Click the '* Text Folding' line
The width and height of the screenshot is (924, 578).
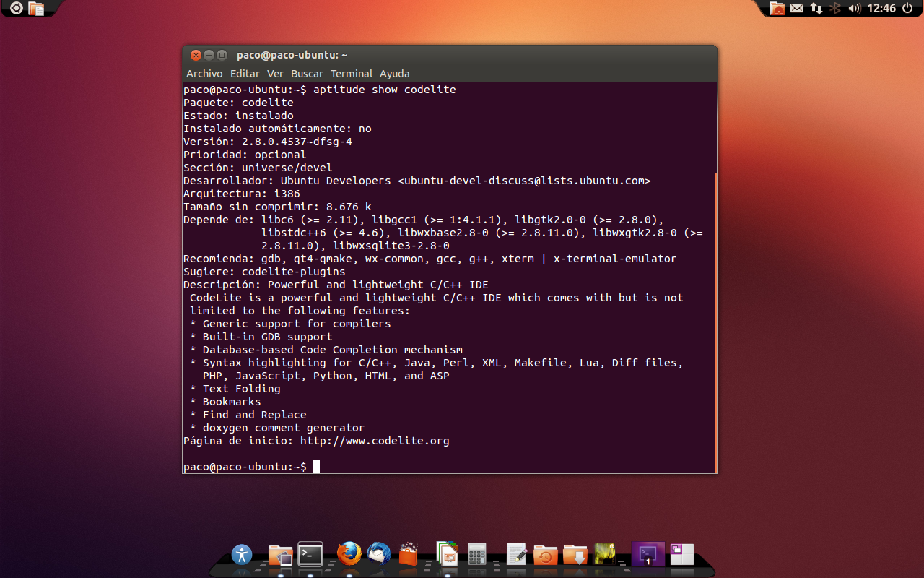pos(235,389)
